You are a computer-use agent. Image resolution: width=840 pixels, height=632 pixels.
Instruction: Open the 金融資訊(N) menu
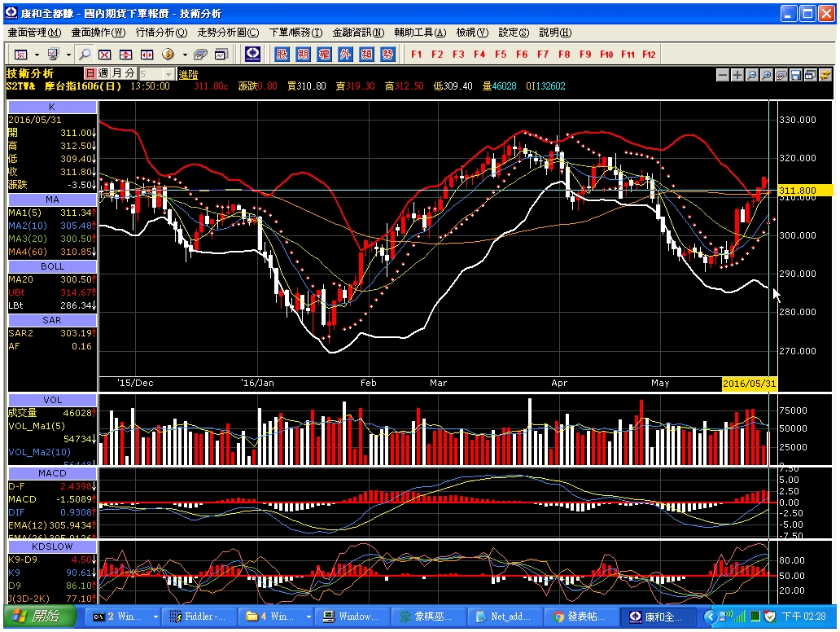click(x=358, y=33)
